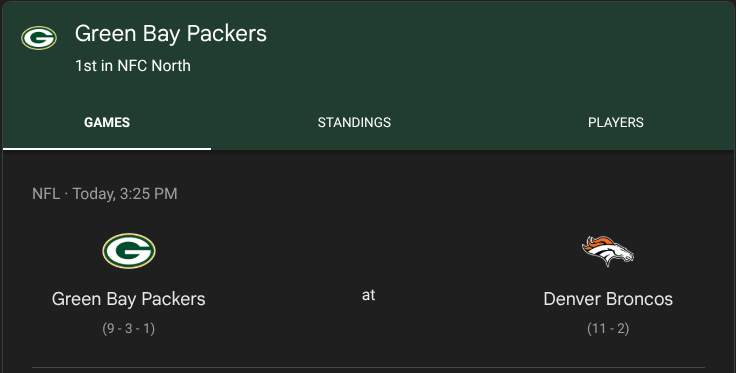Open the PLAYERS tab
The height and width of the screenshot is (373, 736).
tap(615, 122)
